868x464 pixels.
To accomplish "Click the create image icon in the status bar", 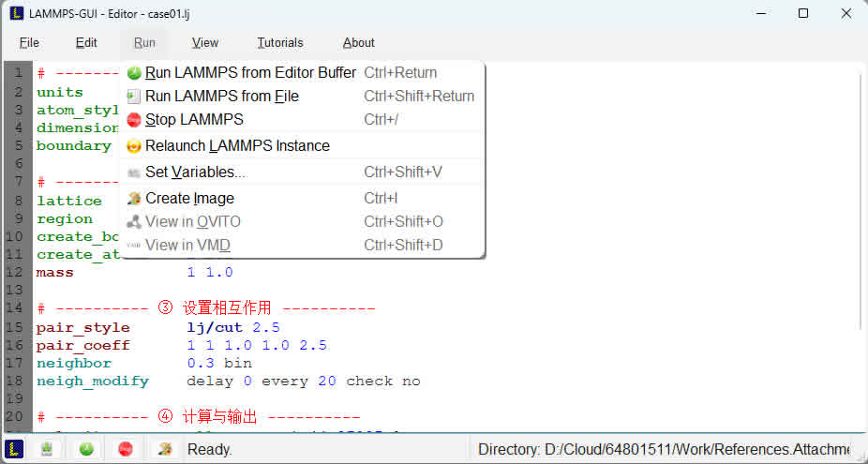I will click(x=165, y=448).
